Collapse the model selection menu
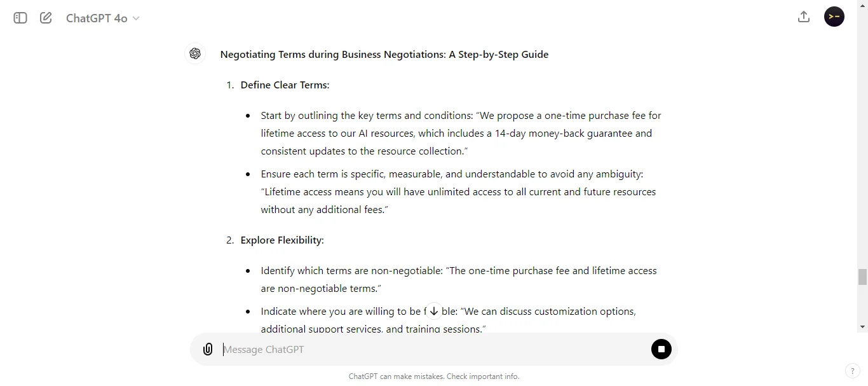The image size is (868, 386). pos(136,18)
